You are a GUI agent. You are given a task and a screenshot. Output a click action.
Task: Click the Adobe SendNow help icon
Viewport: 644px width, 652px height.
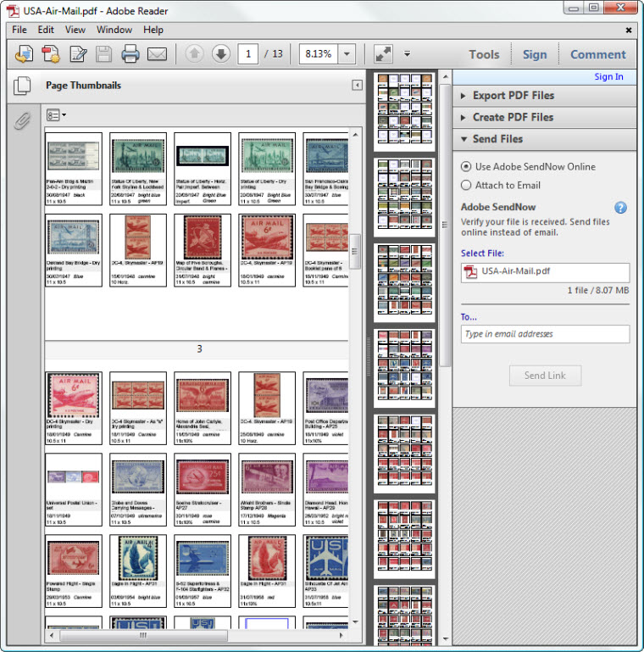point(620,208)
